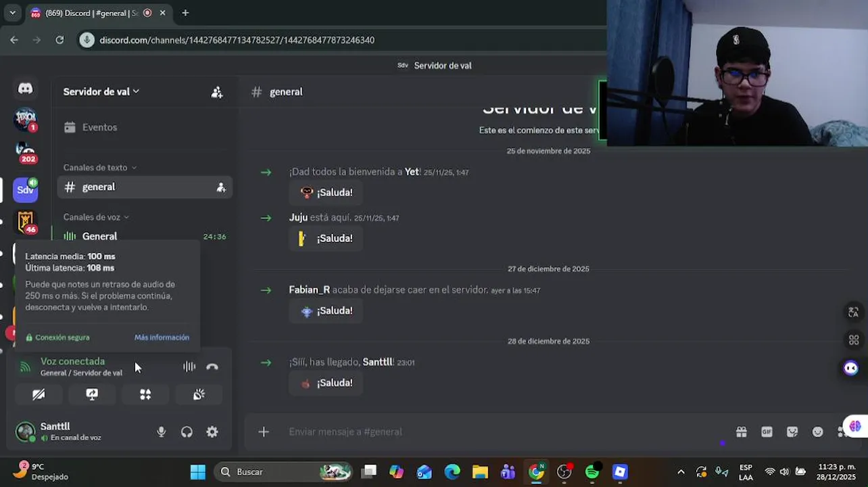The height and width of the screenshot is (487, 868).
Task: Open the soundboard button
Action: [x=199, y=394]
